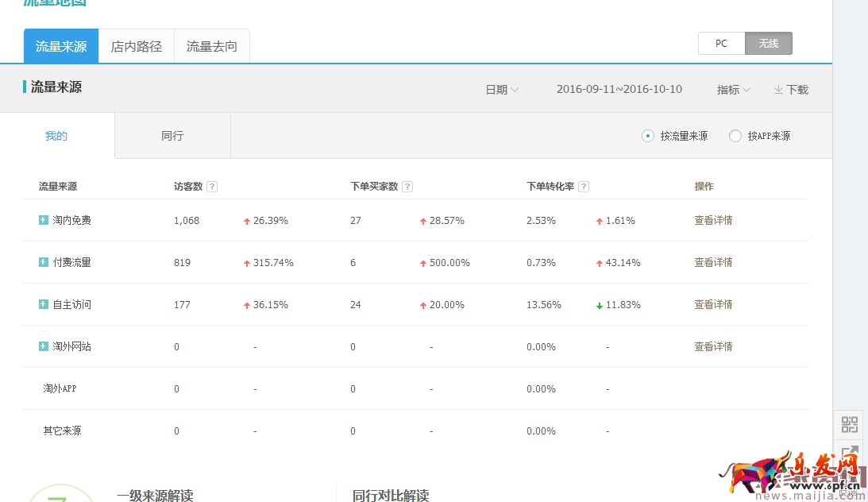
Task: Click the help icon next to 访客数
Action: [212, 187]
